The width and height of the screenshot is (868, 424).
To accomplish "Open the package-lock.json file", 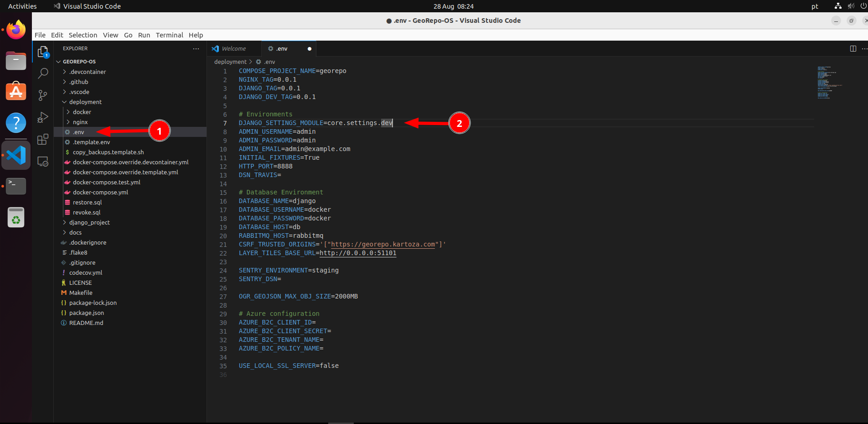I will coord(93,303).
